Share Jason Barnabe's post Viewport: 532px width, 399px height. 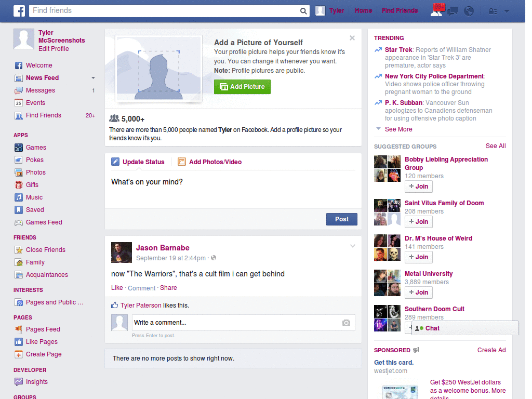point(168,288)
